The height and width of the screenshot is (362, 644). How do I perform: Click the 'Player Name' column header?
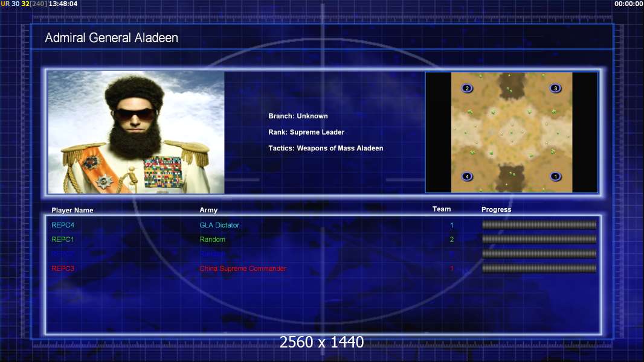pos(72,210)
